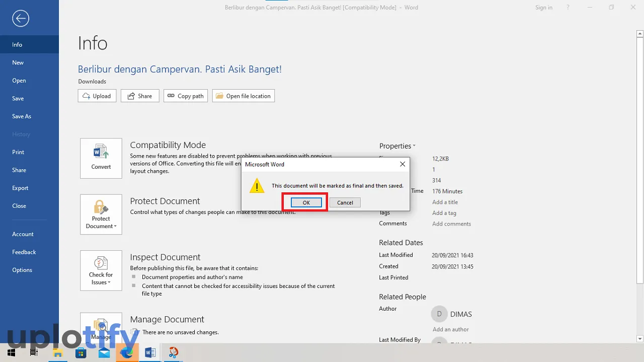This screenshot has height=362, width=644.
Task: Click the Add a tag field
Action: point(444,213)
